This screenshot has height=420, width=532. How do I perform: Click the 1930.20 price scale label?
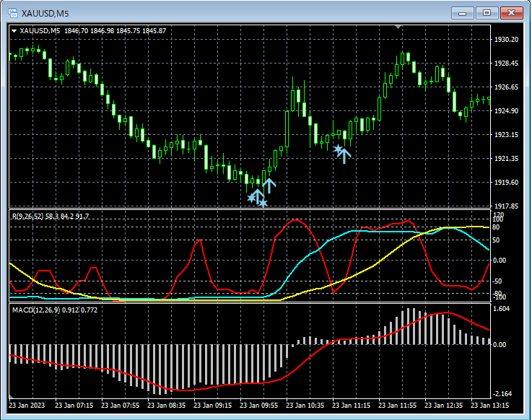pyautogui.click(x=506, y=40)
